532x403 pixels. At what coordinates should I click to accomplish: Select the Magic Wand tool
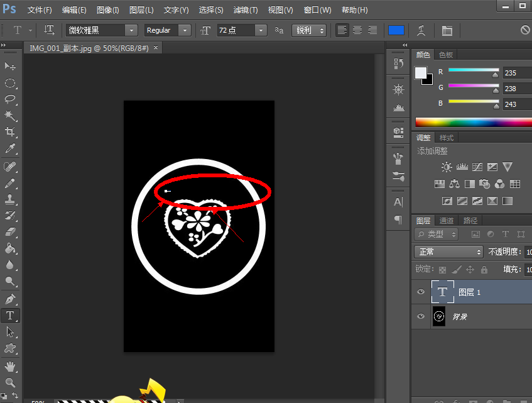coord(10,116)
